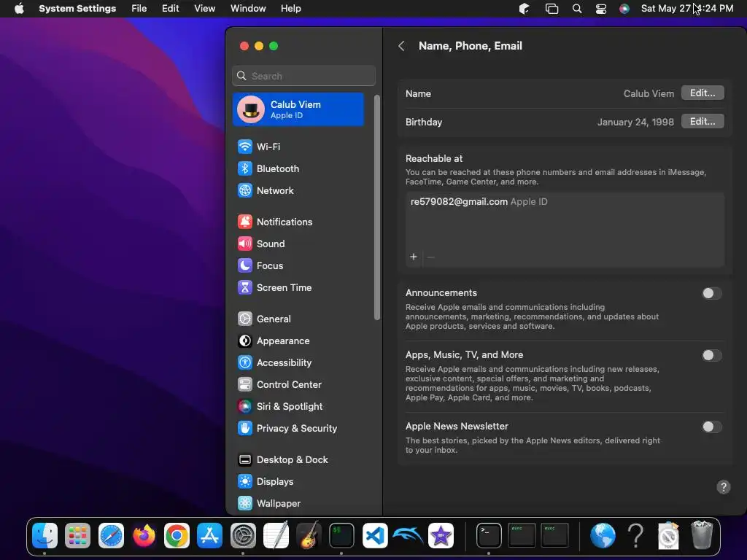The width and height of the screenshot is (747, 560).
Task: Launch Safari from the Dock
Action: (111, 536)
